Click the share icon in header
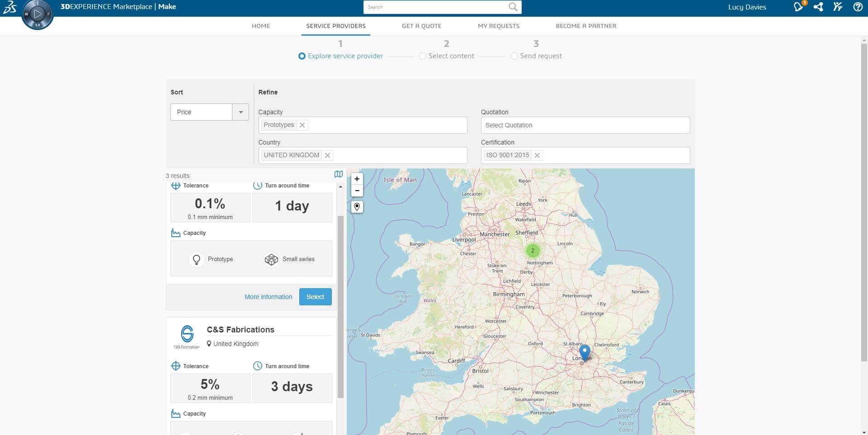Image resolution: width=868 pixels, height=435 pixels. click(818, 7)
